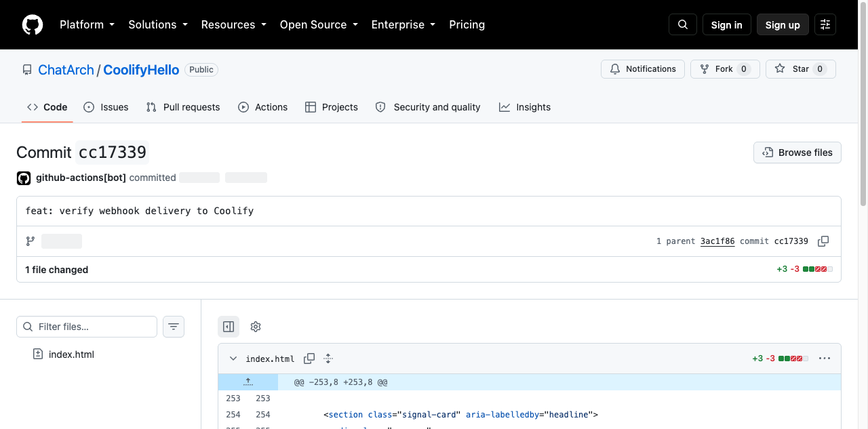Collapse the index.html diff chevron

[233, 359]
